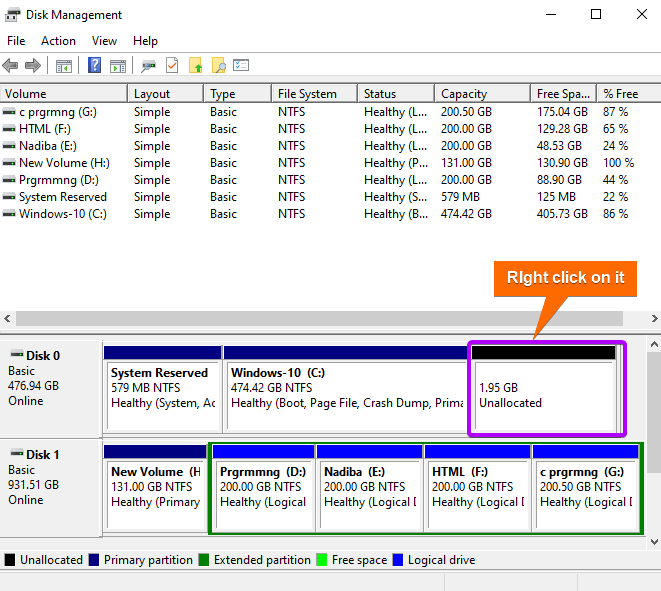The image size is (661, 591).
Task: Select the System Reserved 579 MB partition block
Action: (163, 389)
